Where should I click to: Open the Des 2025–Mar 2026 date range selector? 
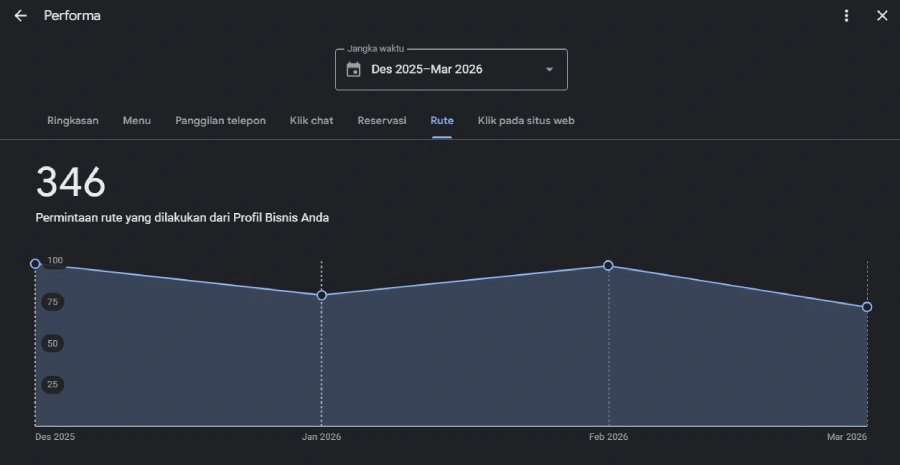click(451, 69)
